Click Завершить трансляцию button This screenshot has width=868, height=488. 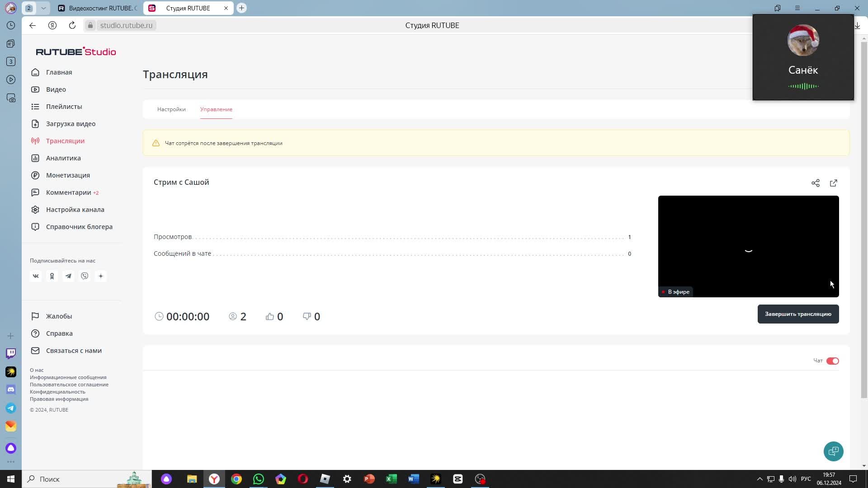click(x=798, y=314)
